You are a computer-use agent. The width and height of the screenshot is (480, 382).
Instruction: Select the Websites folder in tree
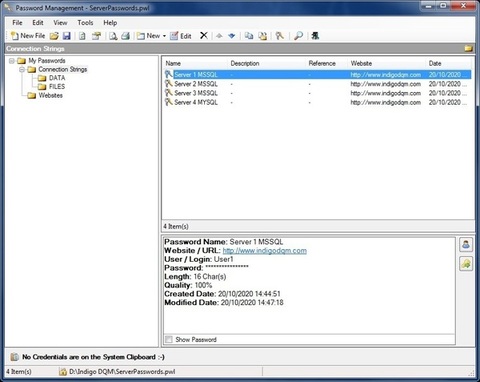coord(50,95)
